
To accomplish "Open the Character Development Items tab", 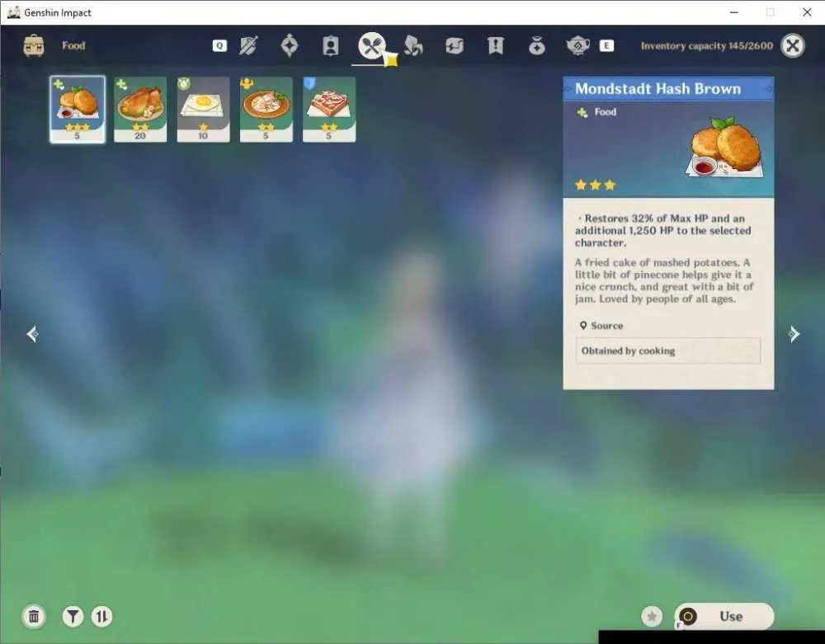I will tap(331, 45).
